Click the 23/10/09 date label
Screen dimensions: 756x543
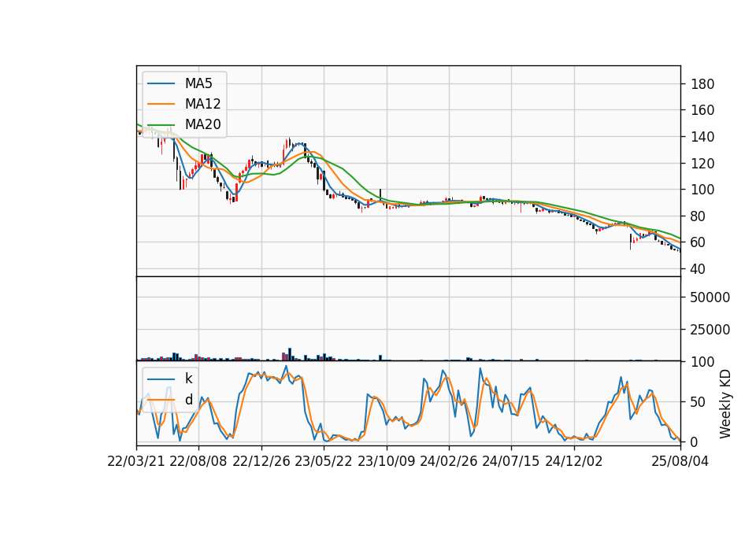click(x=386, y=461)
